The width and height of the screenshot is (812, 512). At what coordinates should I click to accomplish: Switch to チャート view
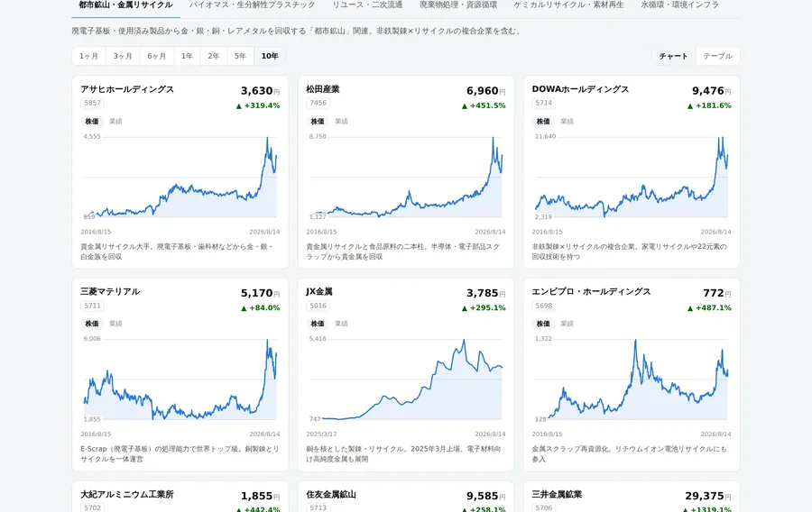[x=674, y=56]
